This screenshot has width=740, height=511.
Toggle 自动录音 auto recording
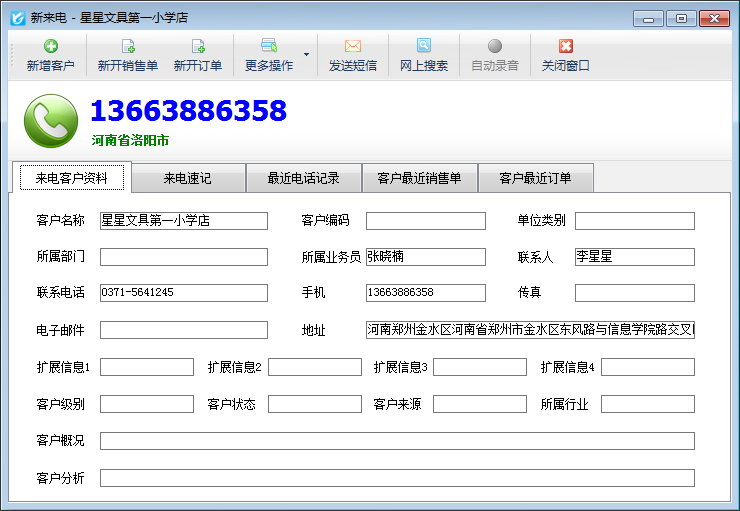[x=494, y=47]
